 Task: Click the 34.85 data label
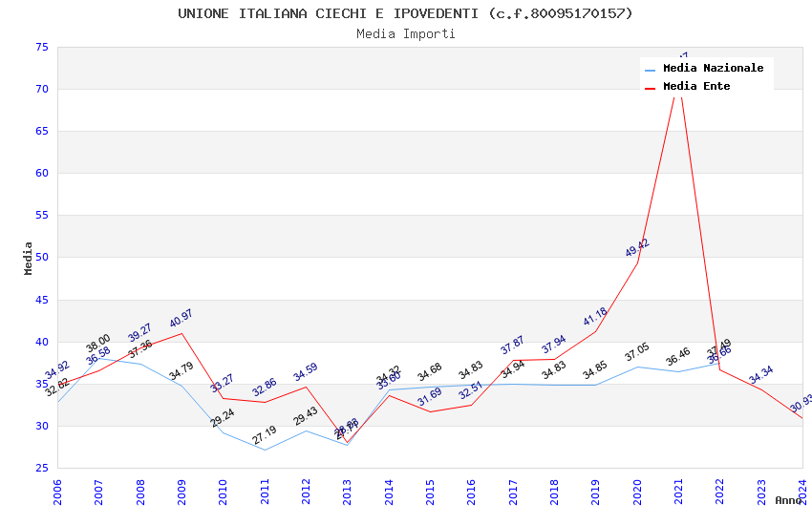tap(595, 370)
